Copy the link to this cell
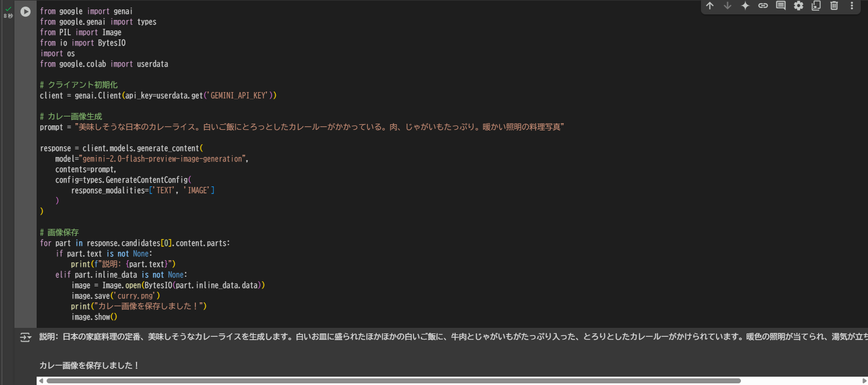This screenshot has width=868, height=385. [x=763, y=6]
